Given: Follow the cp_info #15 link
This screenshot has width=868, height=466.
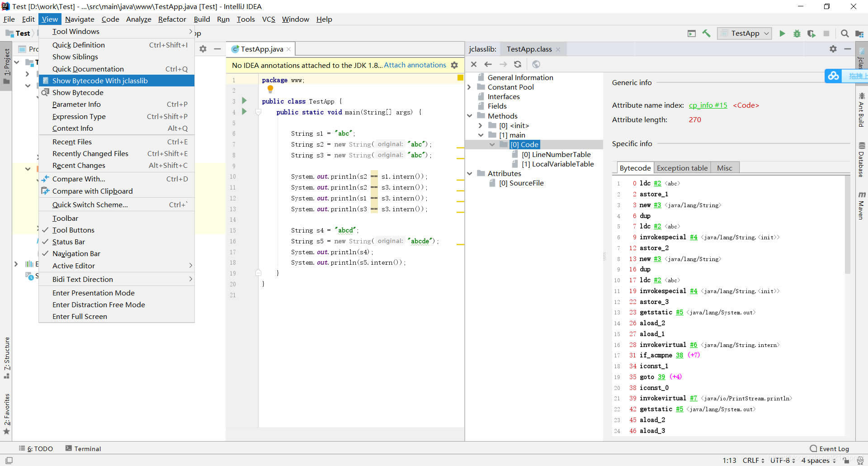Looking at the screenshot, I should pos(708,105).
